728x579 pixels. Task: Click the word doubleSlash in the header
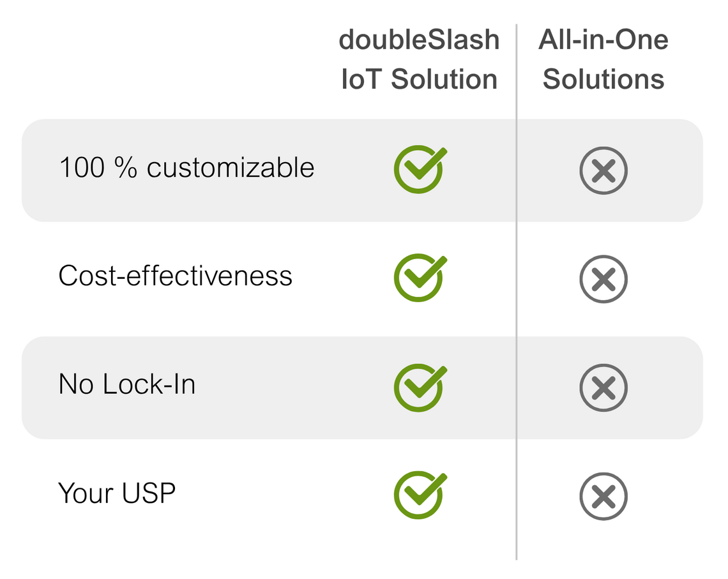(x=419, y=40)
